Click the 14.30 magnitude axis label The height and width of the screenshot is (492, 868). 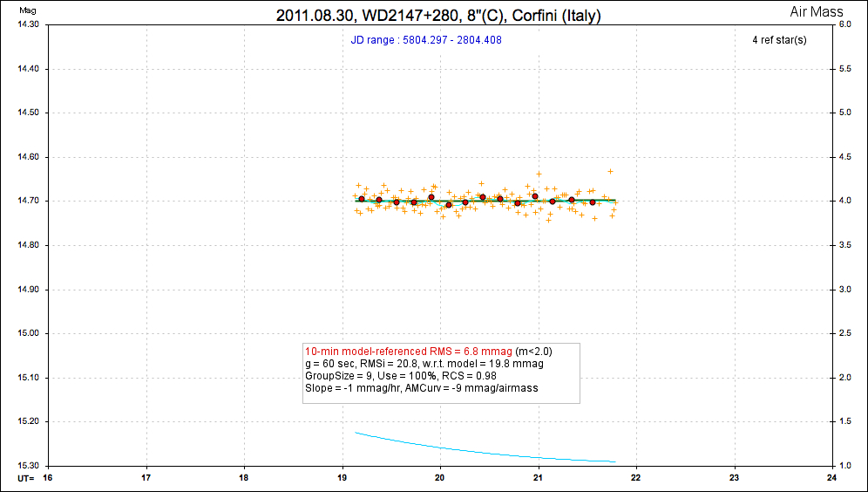point(28,24)
